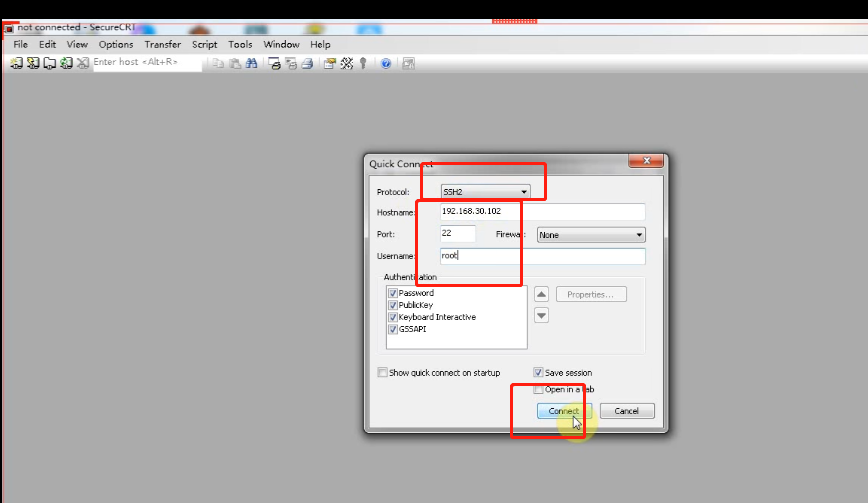This screenshot has width=868, height=503.
Task: Select Password text in authentication list
Action: click(416, 293)
